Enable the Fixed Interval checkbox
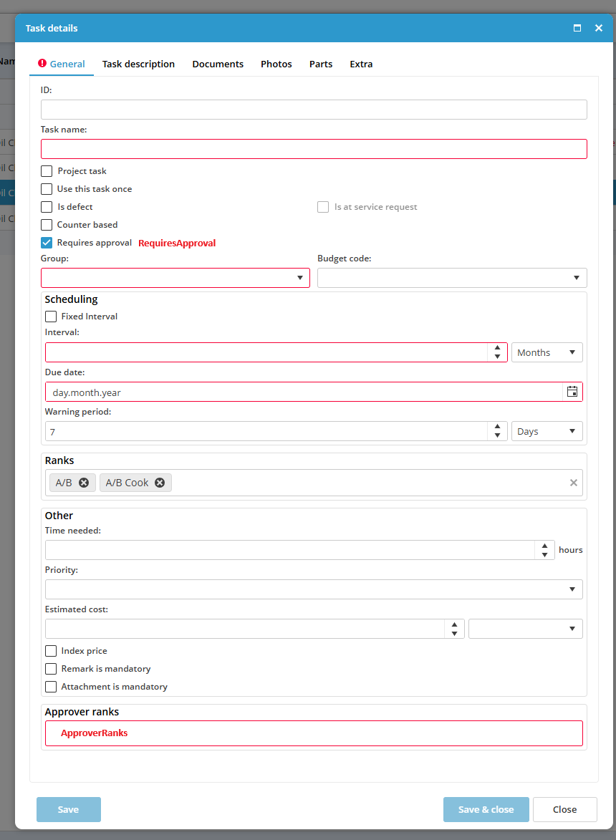 pyautogui.click(x=51, y=316)
